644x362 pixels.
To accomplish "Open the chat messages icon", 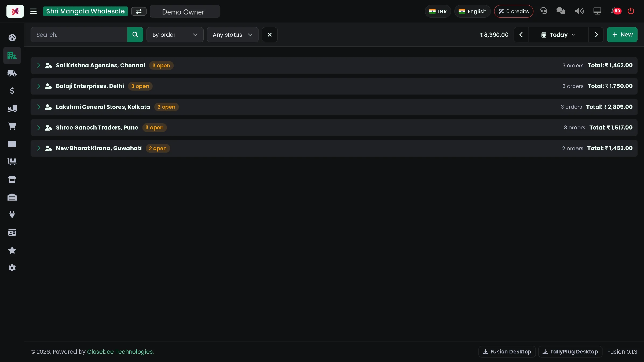I will pyautogui.click(x=561, y=11).
